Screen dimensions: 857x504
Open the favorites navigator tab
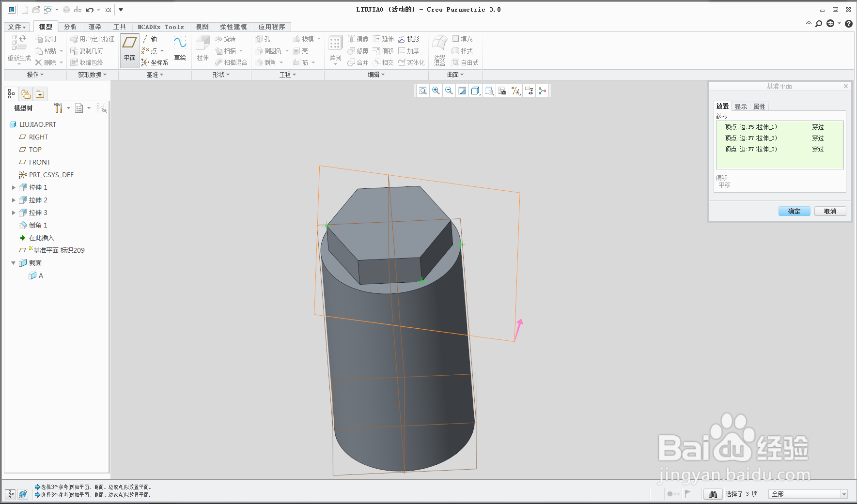pyautogui.click(x=40, y=94)
